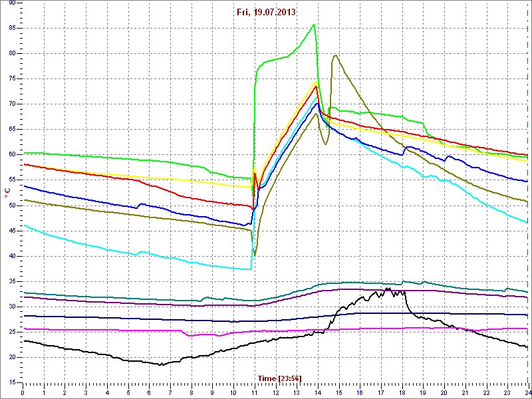Select the "80" temperature axis label
This screenshot has height=399, width=532.
click(x=12, y=54)
